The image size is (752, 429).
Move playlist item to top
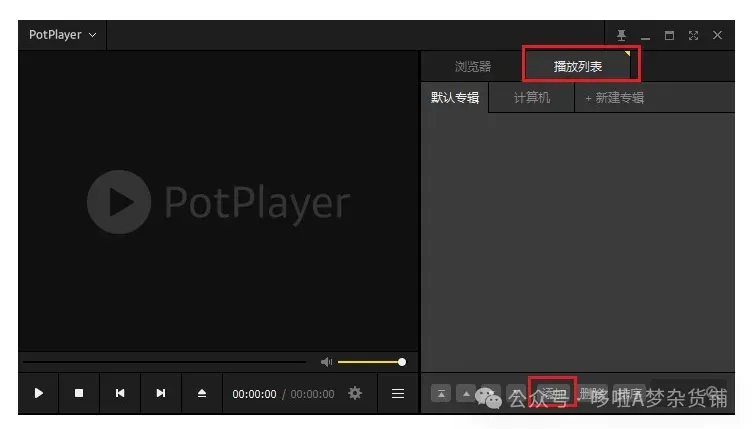pyautogui.click(x=441, y=394)
